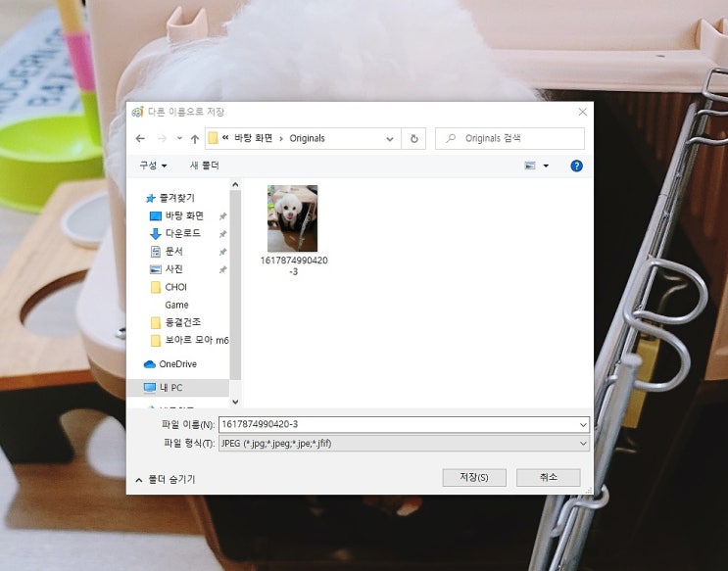The height and width of the screenshot is (571, 728).
Task: Click the Originals 검색 search field
Action: coord(510,138)
